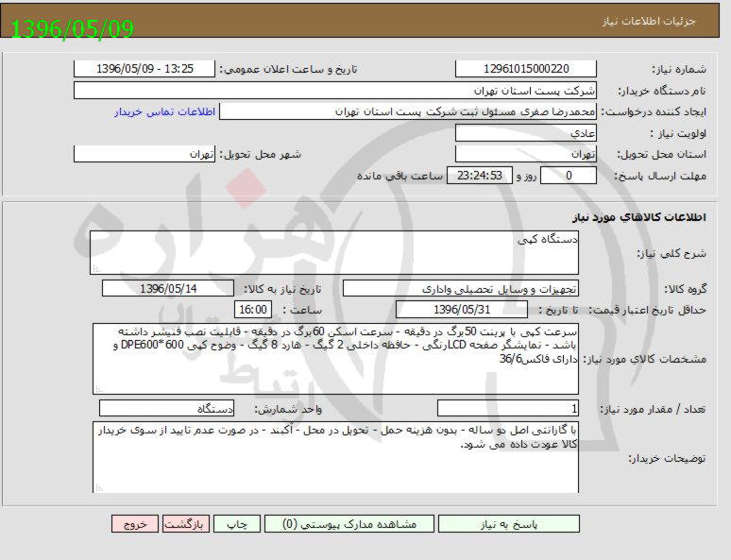Click the delivery province field 'تهران'
731x560 pixels.
tap(526, 154)
